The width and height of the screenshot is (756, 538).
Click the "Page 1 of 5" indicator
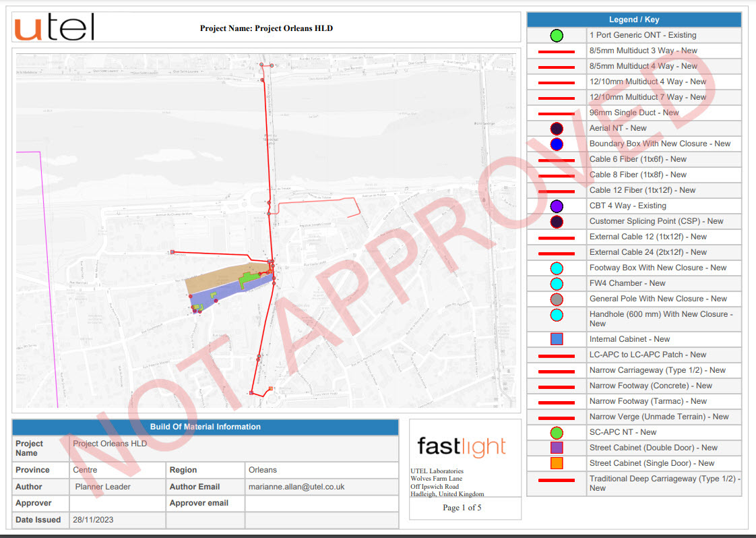[462, 508]
